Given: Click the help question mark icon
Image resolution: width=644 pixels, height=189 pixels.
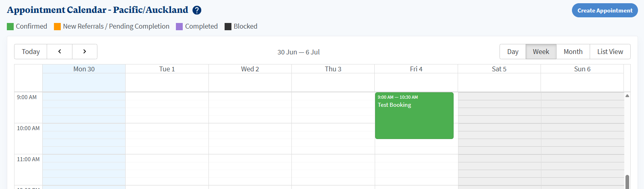Looking at the screenshot, I should pyautogui.click(x=197, y=10).
